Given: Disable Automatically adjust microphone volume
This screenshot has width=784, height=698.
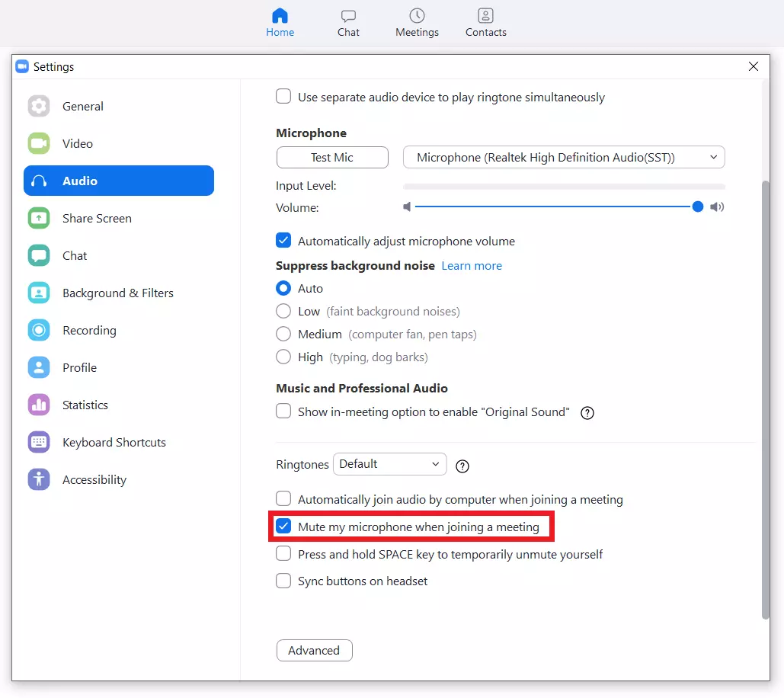Looking at the screenshot, I should pyautogui.click(x=283, y=241).
